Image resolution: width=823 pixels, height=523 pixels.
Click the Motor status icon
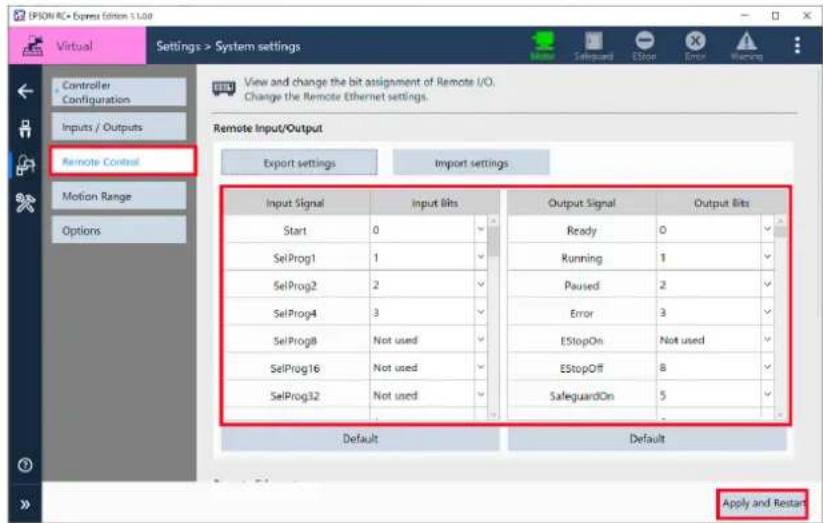click(543, 46)
